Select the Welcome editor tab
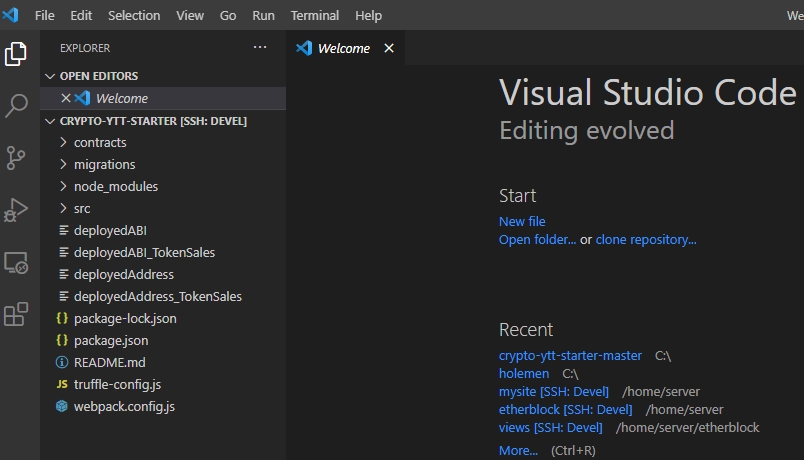The width and height of the screenshot is (804, 460). click(x=346, y=48)
